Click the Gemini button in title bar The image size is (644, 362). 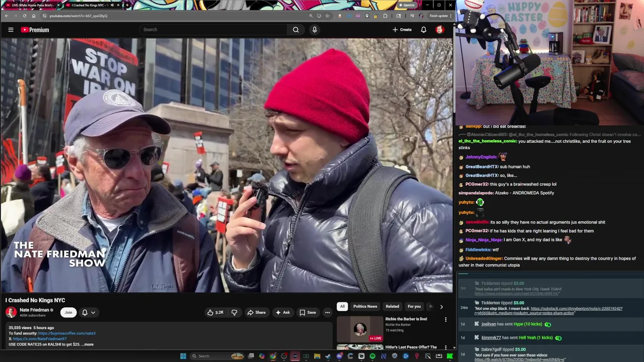(x=406, y=5)
